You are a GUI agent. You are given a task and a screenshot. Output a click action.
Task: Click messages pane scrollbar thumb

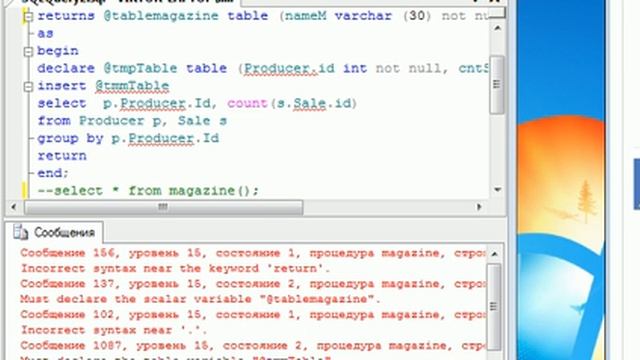tap(494, 307)
